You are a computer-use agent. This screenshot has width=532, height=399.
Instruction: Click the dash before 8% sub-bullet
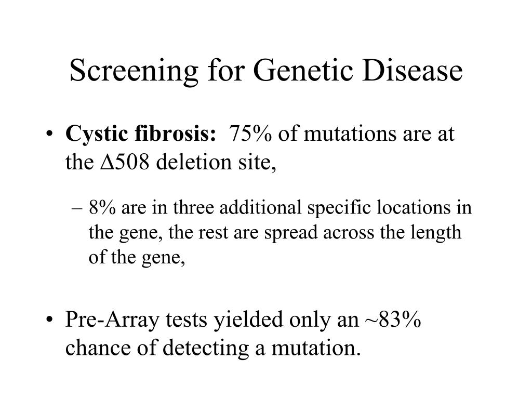pos(77,208)
